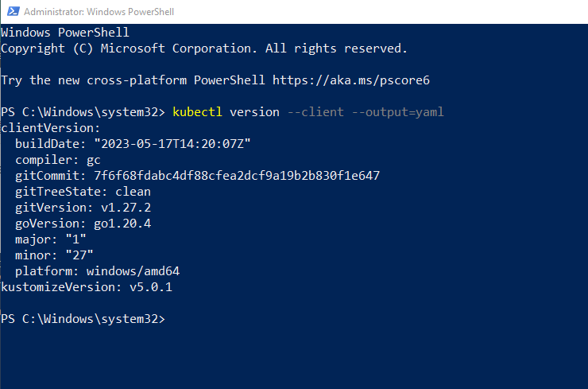Click the Copyright Microsoft Corporation line
588x389 pixels.
(203, 49)
